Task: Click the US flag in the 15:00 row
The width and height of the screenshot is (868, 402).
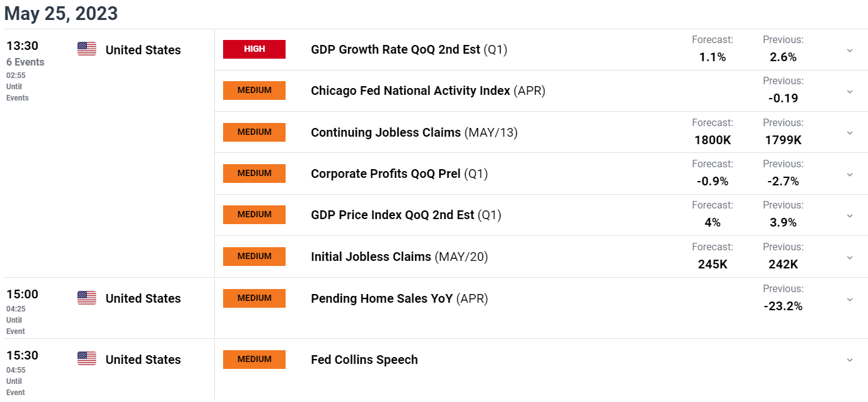Action: tap(87, 298)
